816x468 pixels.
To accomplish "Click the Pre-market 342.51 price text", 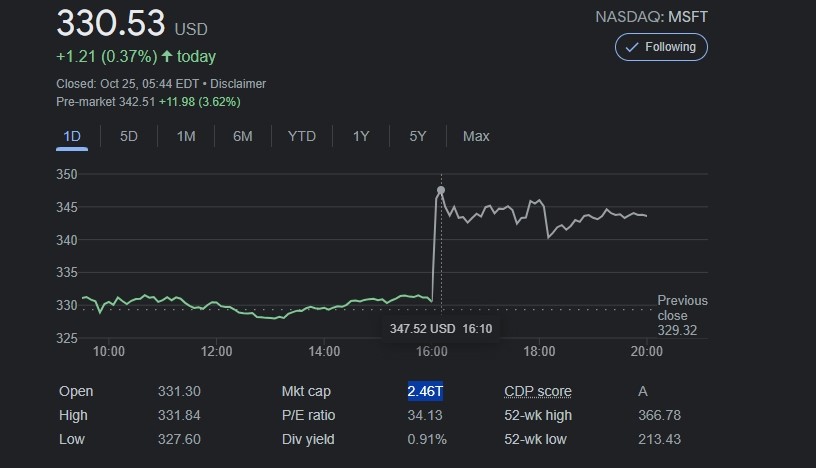I will click(106, 102).
